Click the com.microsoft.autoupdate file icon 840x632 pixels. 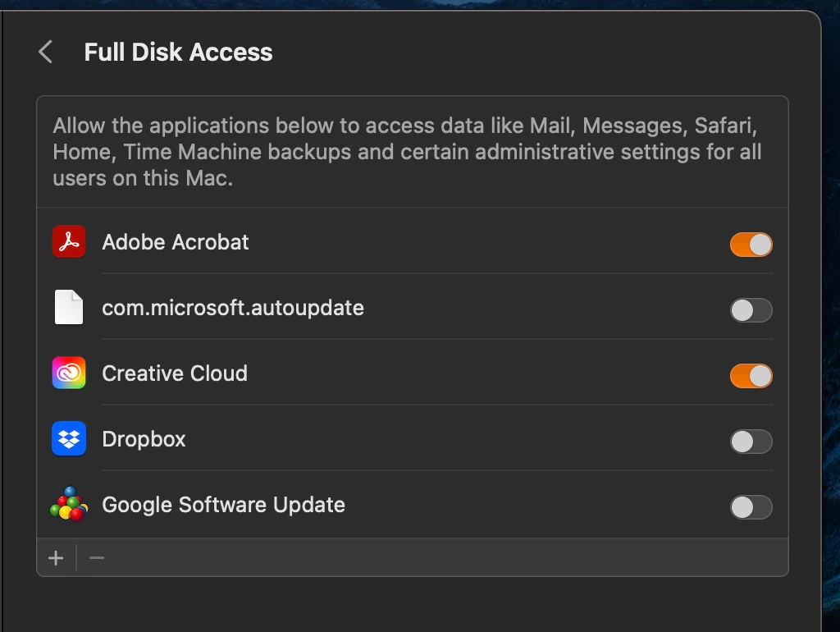(69, 308)
